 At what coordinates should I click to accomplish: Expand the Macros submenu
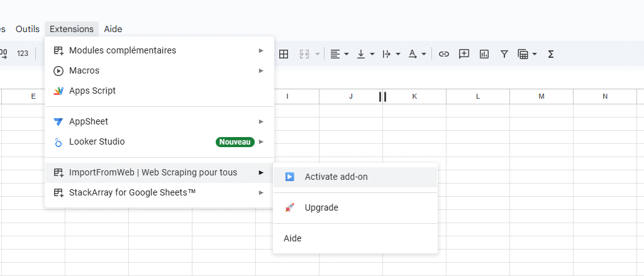click(84, 70)
